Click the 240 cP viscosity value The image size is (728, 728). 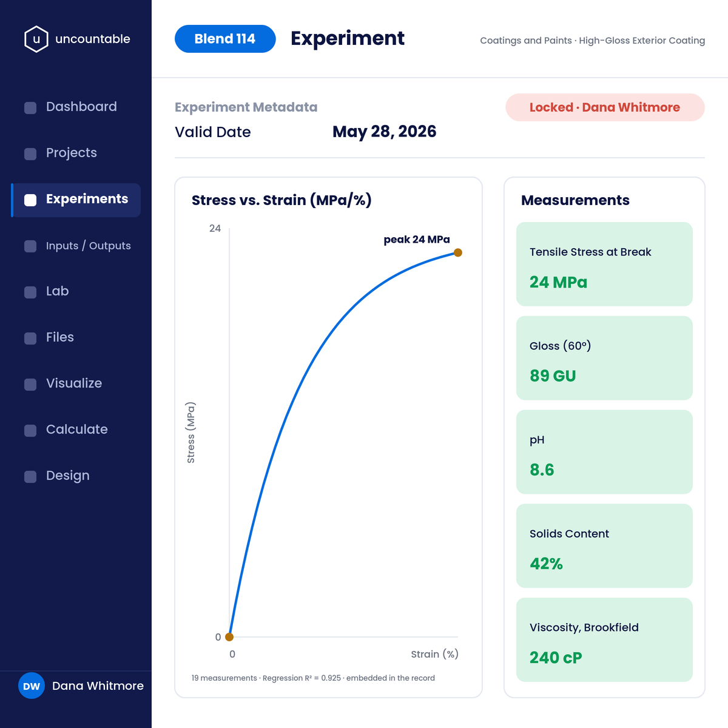click(x=556, y=658)
